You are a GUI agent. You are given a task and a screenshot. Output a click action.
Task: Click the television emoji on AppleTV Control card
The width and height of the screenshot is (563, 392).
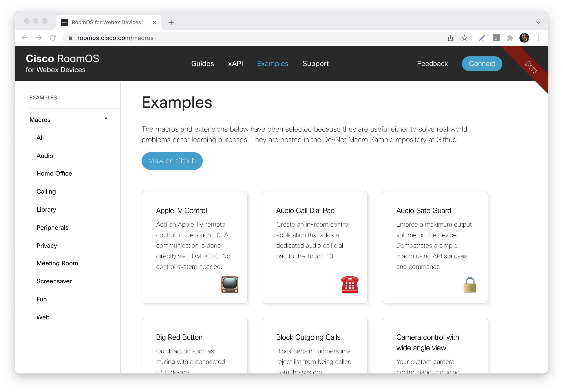click(230, 285)
